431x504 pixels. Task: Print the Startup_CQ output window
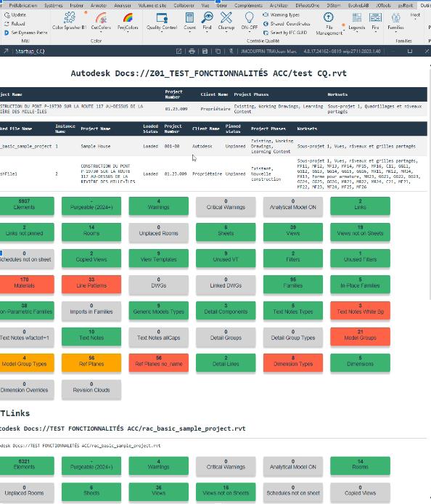coord(192,51)
